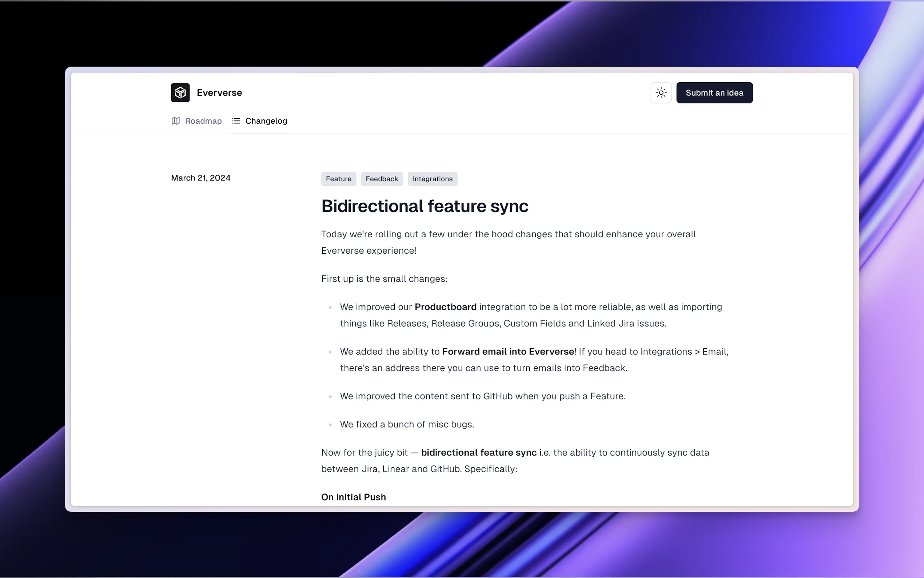Click the Changelog list icon
The image size is (924, 578).
236,121
